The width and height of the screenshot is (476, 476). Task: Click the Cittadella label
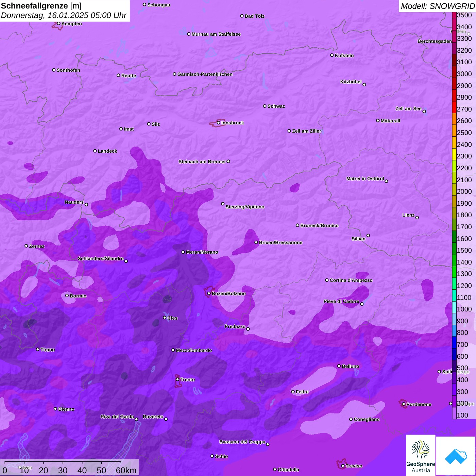tap(288, 470)
